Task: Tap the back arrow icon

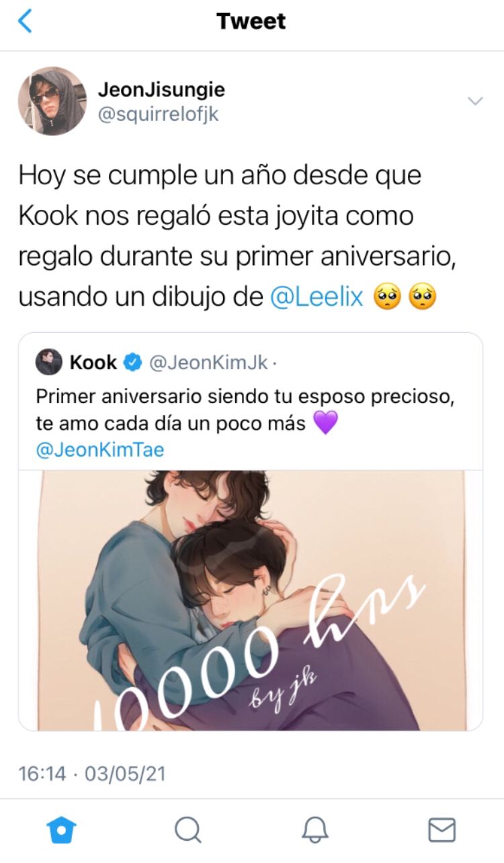Action: [x=25, y=22]
